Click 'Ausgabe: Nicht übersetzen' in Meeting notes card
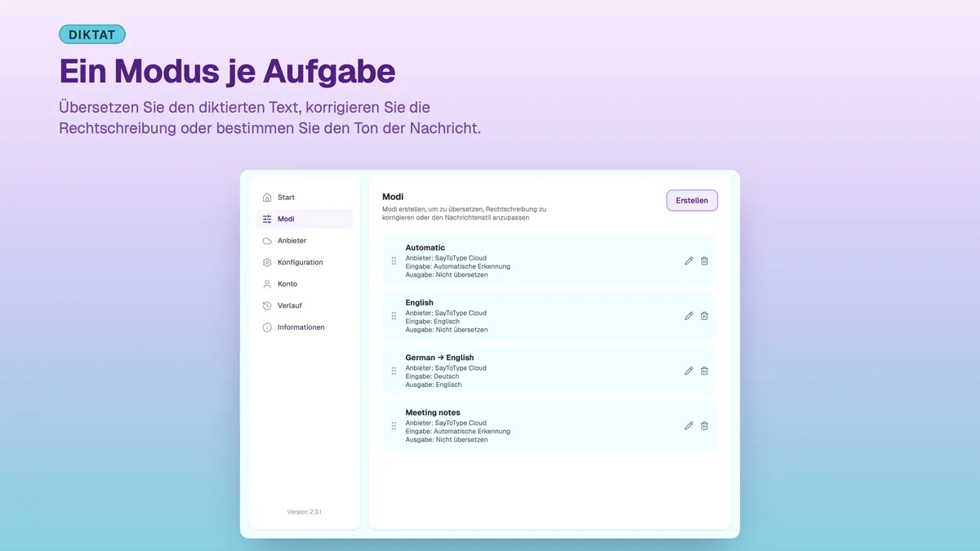This screenshot has height=551, width=980. pyautogui.click(x=447, y=440)
